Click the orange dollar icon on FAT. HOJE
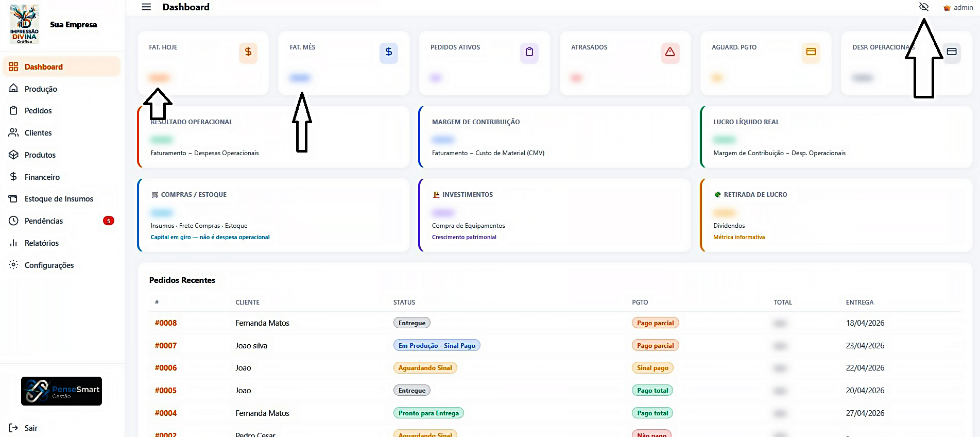980x437 pixels. pos(248,52)
